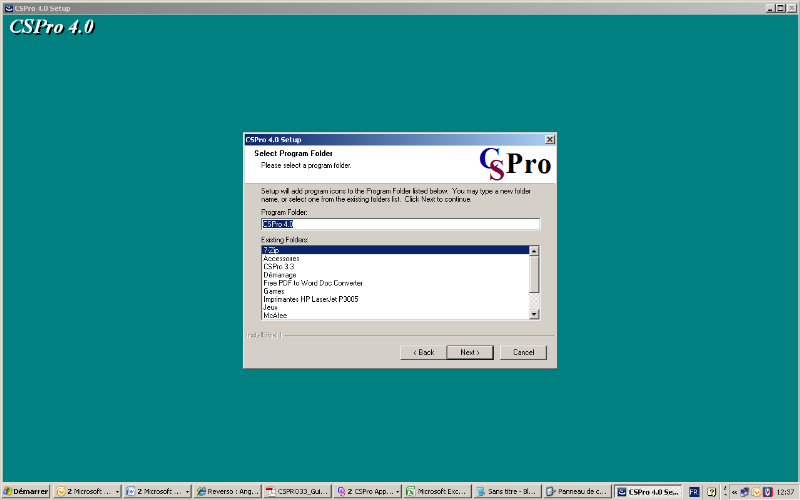Screen dimensions: 800x500
Task: Maximize the outer CSPro 4.0 Setup window
Action: 780,8
